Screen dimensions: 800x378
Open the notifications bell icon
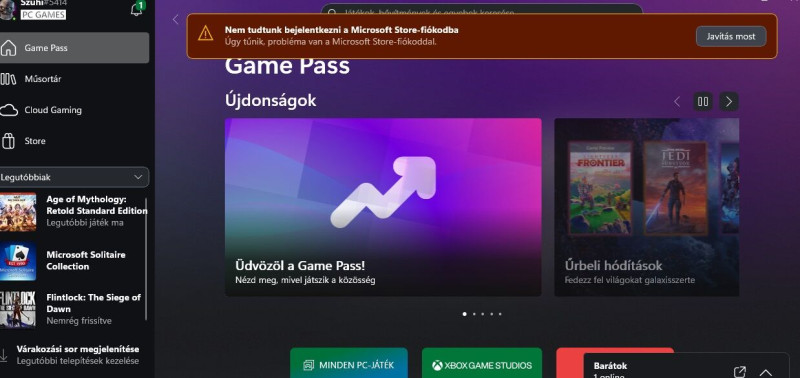136,10
